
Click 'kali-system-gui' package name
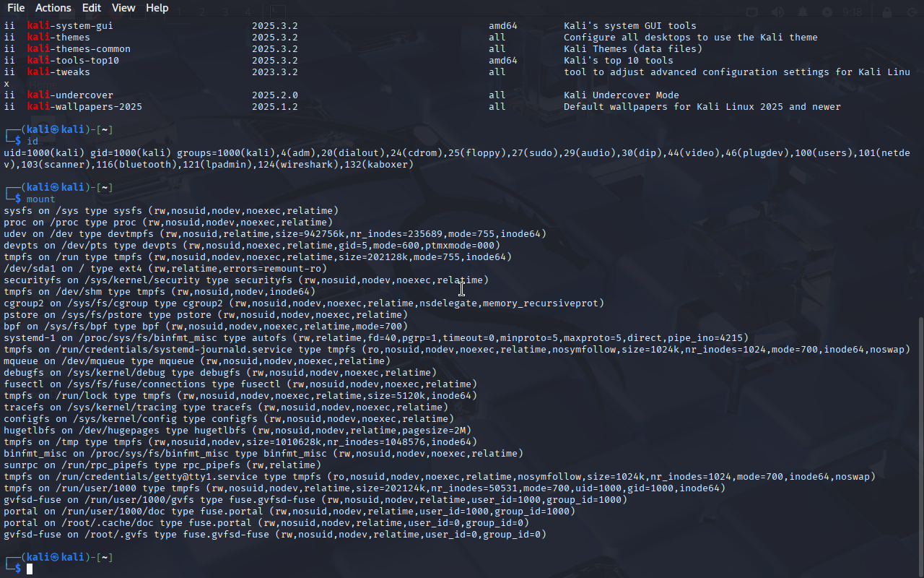(70, 26)
